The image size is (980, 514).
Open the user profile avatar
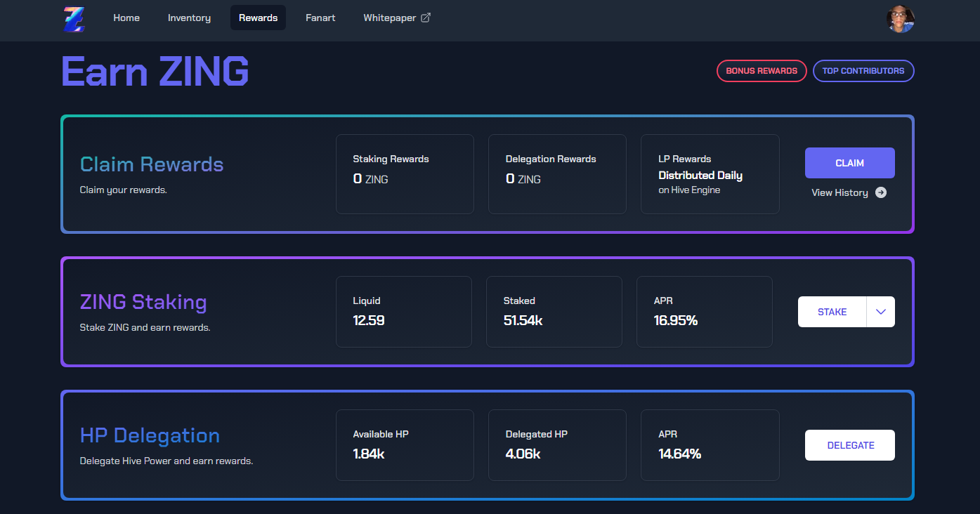900,19
